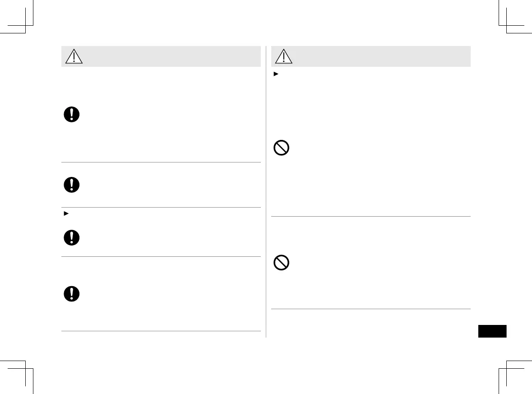Click the bottom-left corner crop mark

click(25, 368)
